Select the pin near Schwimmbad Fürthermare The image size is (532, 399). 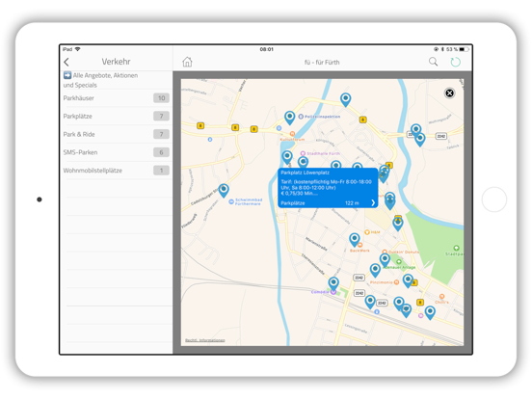click(224, 190)
